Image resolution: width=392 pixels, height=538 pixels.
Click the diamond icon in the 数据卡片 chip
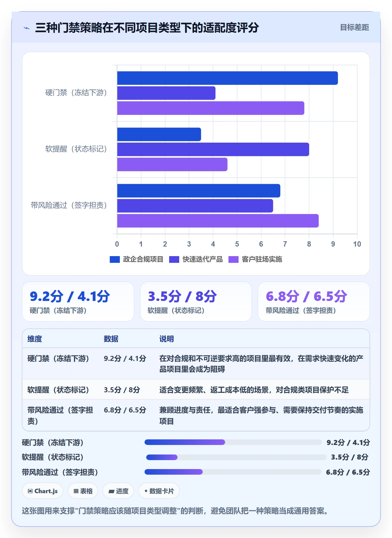point(146,491)
